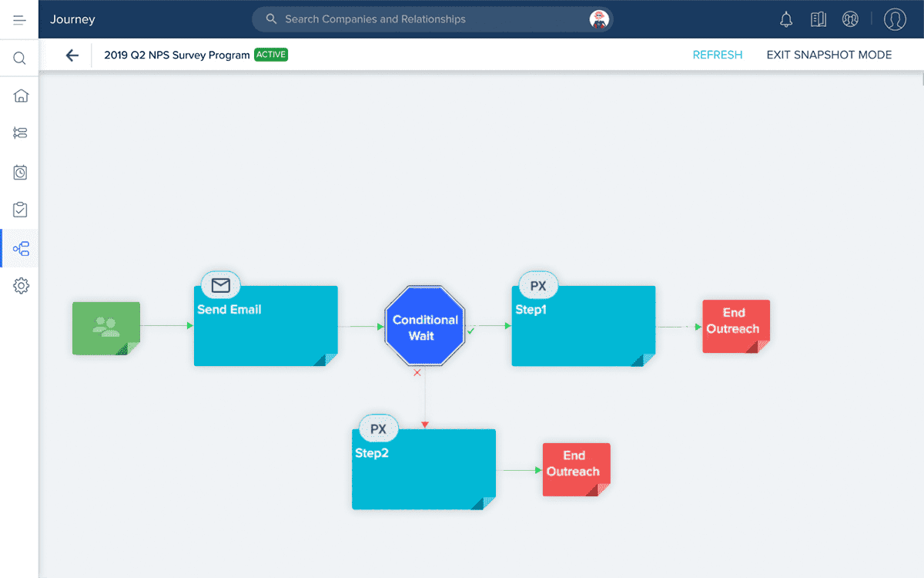Screen dimensions: 924x578
Task: Click the green participants source node
Action: coord(106,328)
